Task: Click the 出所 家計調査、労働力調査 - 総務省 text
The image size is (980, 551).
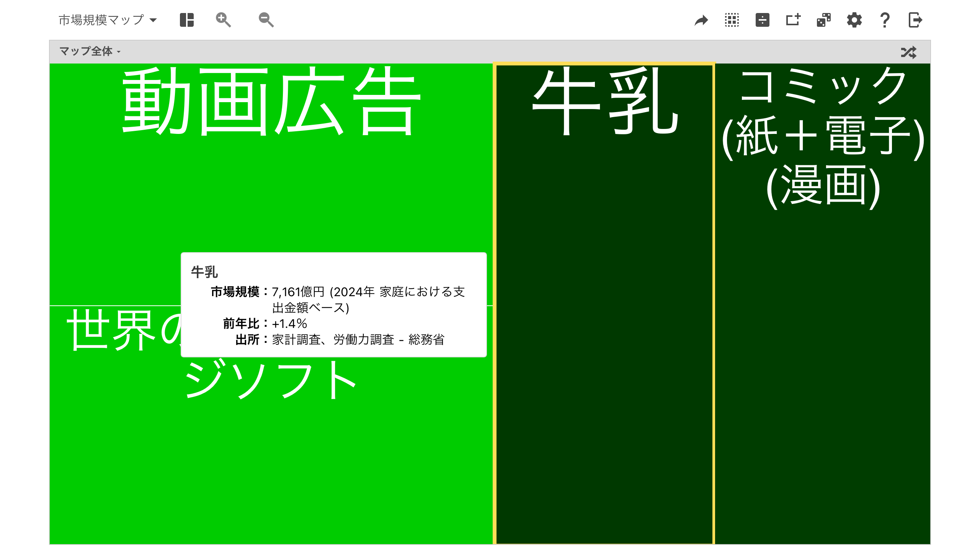Action: (358, 340)
